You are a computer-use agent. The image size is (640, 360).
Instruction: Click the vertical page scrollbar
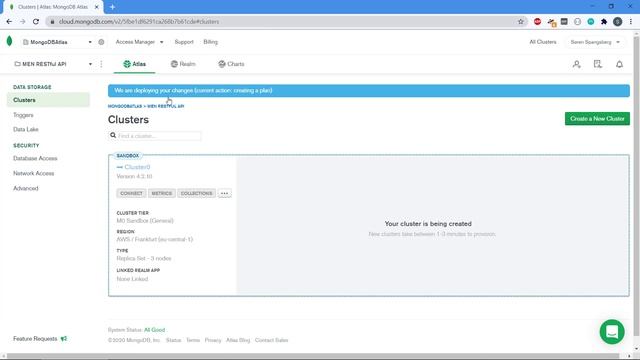636,186
